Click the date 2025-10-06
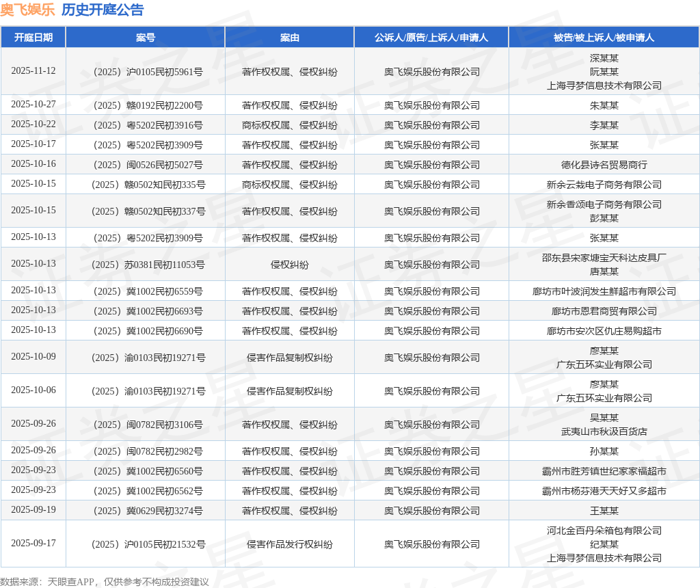The height and width of the screenshot is (588, 700). tap(33, 390)
